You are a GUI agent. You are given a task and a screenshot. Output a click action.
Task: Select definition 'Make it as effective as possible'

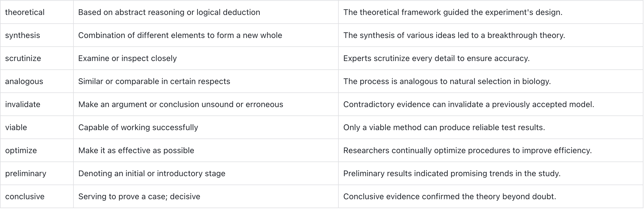(136, 151)
